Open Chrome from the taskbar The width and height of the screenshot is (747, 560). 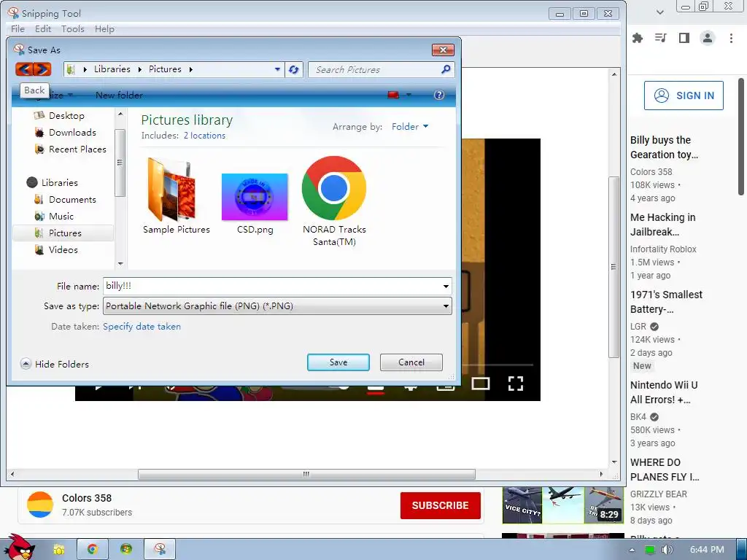coord(93,549)
